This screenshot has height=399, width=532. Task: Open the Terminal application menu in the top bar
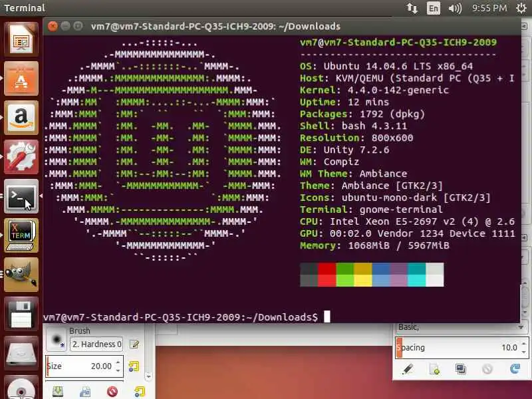click(x=25, y=8)
